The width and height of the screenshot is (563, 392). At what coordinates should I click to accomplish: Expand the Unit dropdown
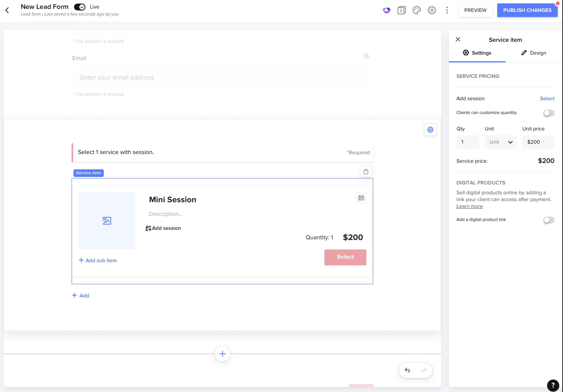500,142
